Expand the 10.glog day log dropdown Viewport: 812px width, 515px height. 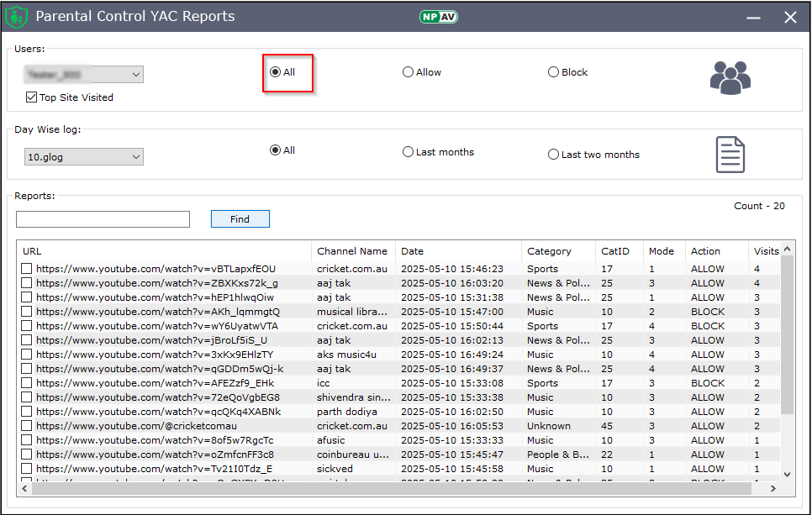(136, 157)
